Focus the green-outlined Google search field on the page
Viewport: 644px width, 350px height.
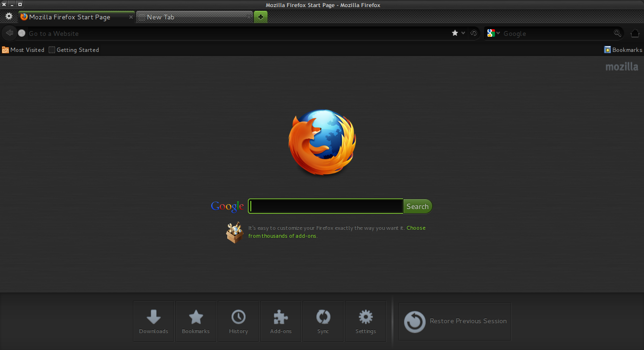pos(325,206)
